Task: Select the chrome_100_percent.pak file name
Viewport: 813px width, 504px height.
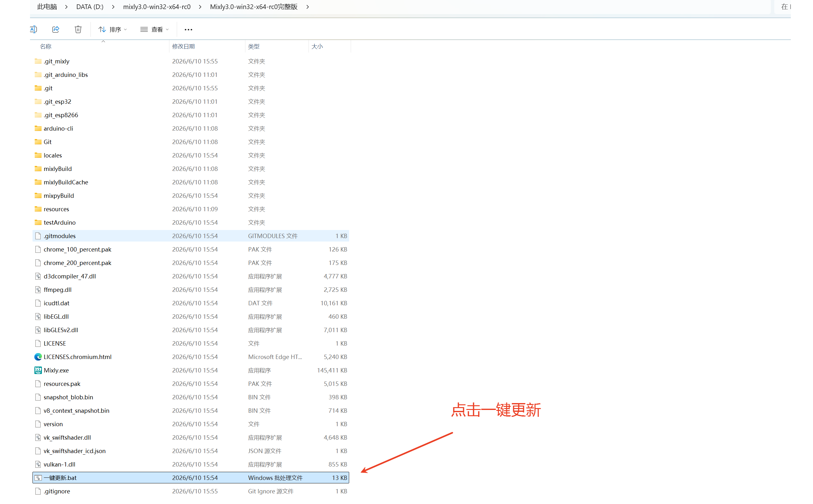Action: pos(78,249)
